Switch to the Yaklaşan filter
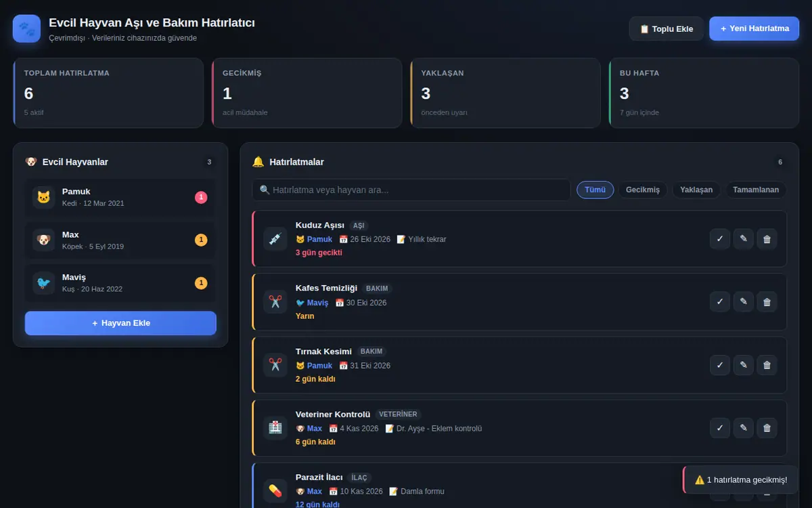 pos(696,190)
